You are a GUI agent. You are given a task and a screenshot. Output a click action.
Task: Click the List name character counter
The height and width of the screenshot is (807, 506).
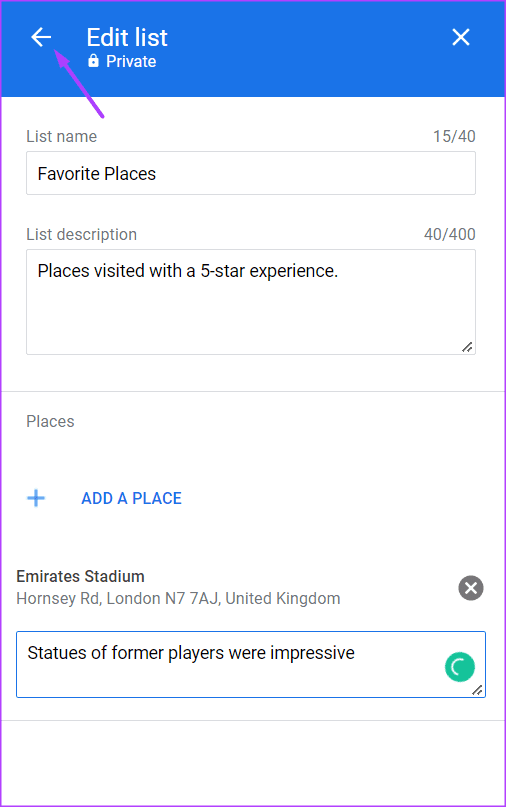pos(454,136)
